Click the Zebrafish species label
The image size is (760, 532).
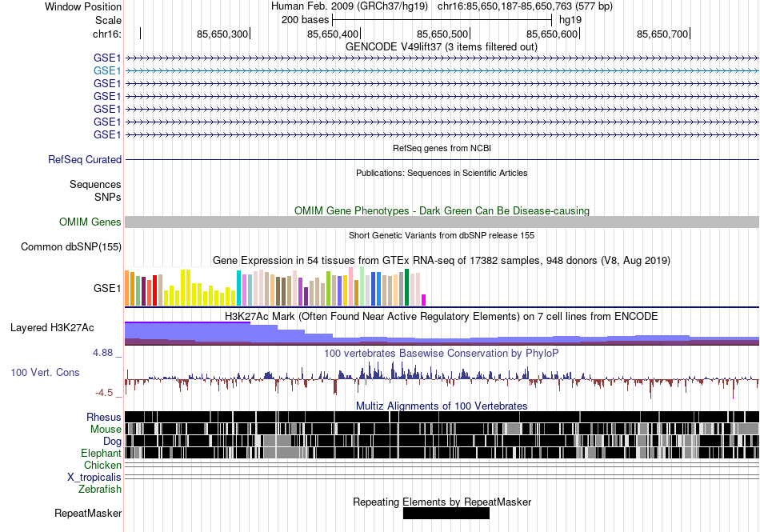100,490
